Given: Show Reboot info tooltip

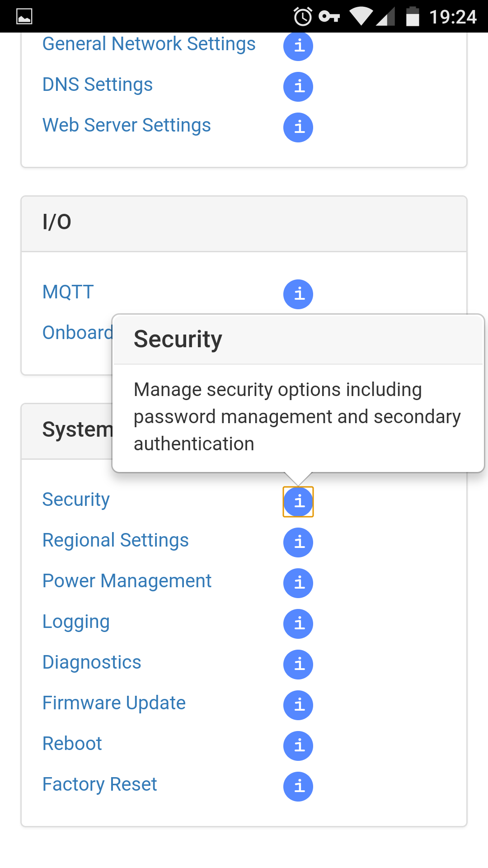Looking at the screenshot, I should click(x=298, y=745).
